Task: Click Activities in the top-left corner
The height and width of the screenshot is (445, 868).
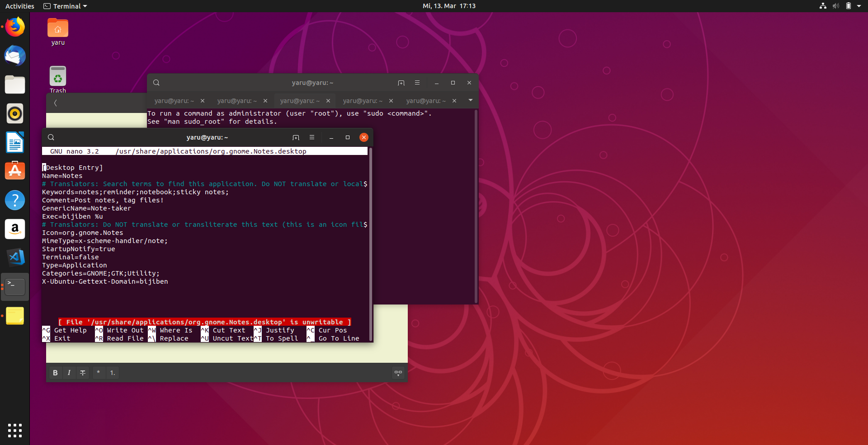Action: 19,6
